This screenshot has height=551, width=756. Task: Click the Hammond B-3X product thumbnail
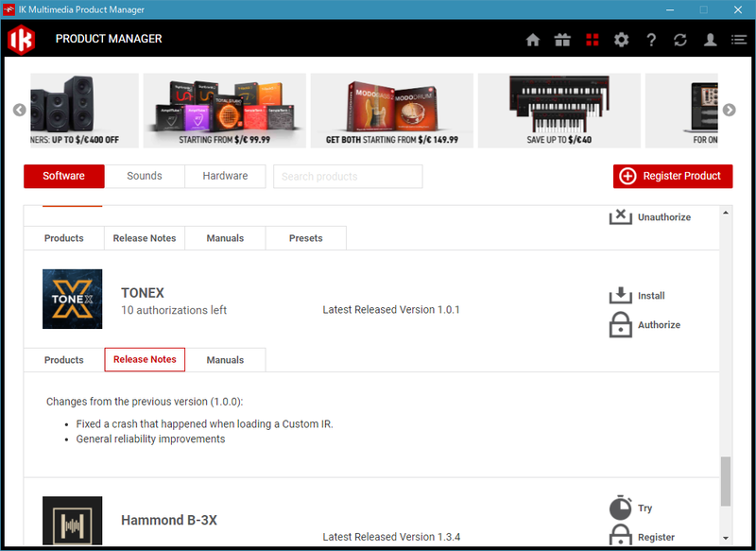tap(73, 521)
